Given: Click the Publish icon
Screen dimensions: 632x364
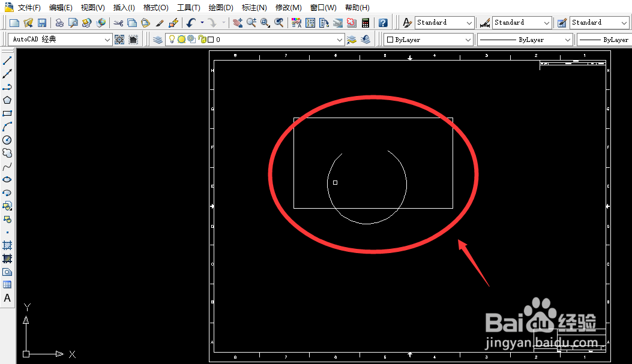Looking at the screenshot, I should (86, 23).
